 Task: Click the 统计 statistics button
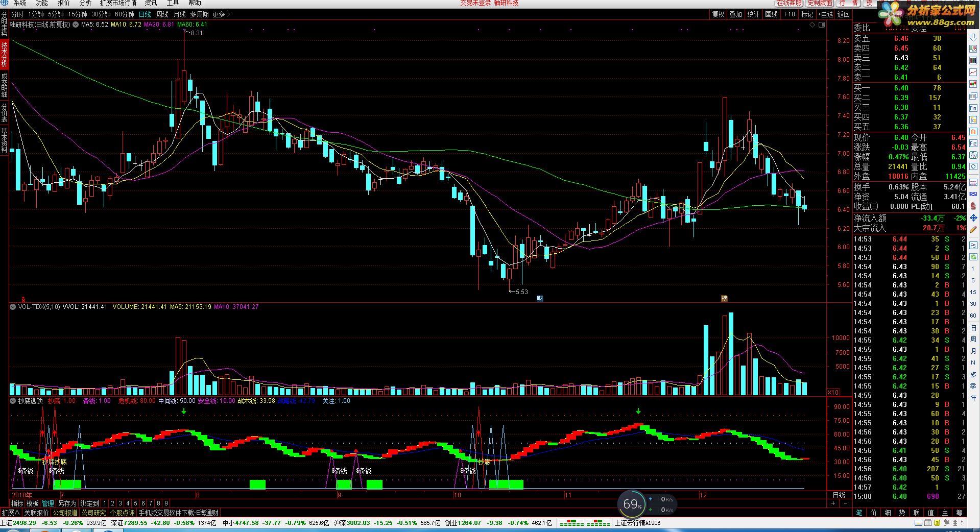coord(753,14)
